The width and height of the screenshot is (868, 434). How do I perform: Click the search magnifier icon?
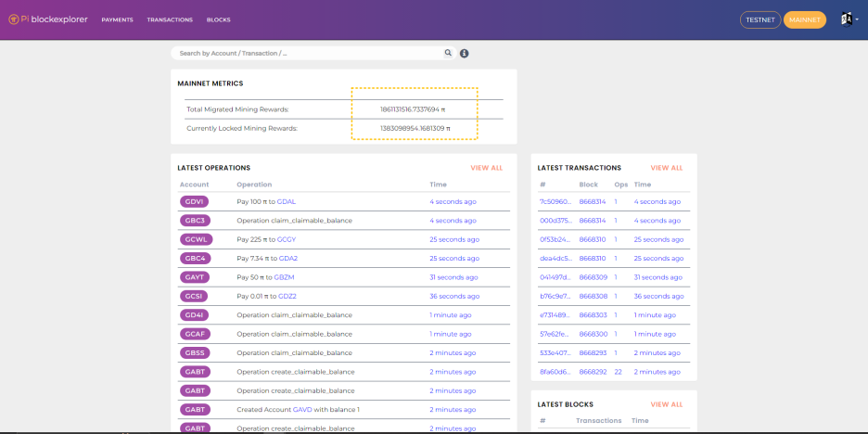coord(448,53)
